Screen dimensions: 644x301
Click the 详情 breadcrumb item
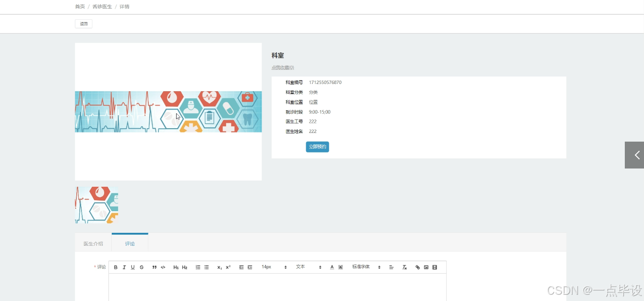point(124,7)
